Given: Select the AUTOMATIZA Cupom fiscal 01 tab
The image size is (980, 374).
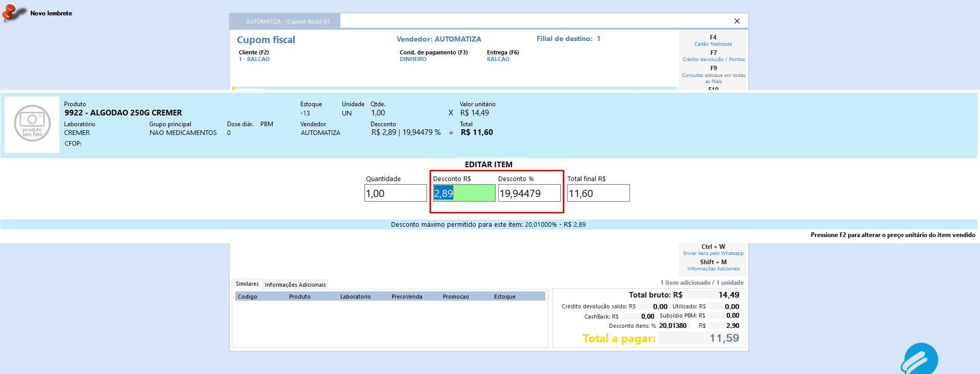Looking at the screenshot, I should [285, 22].
